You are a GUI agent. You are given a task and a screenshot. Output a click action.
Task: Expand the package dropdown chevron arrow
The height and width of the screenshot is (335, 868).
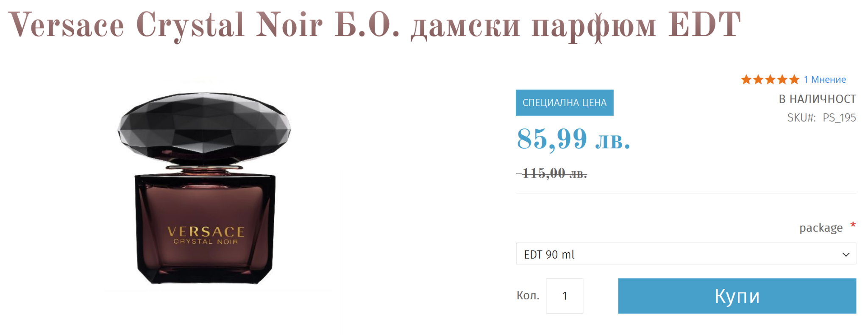[846, 254]
